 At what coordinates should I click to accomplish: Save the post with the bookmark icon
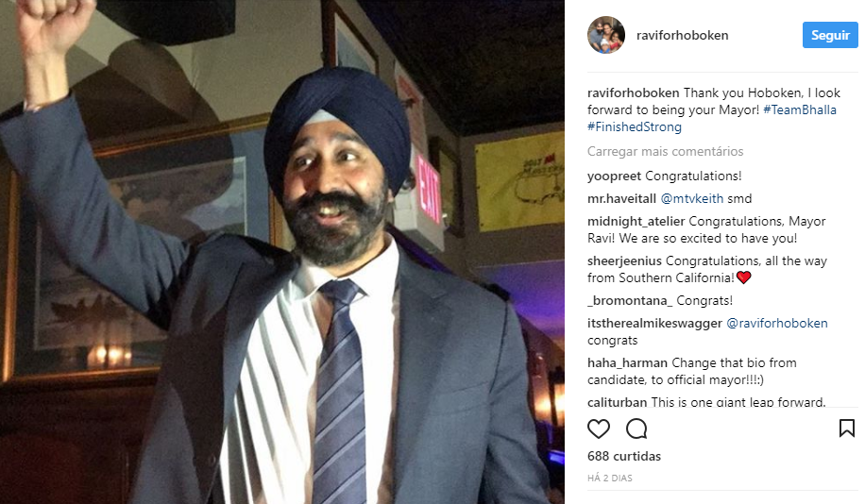(847, 428)
